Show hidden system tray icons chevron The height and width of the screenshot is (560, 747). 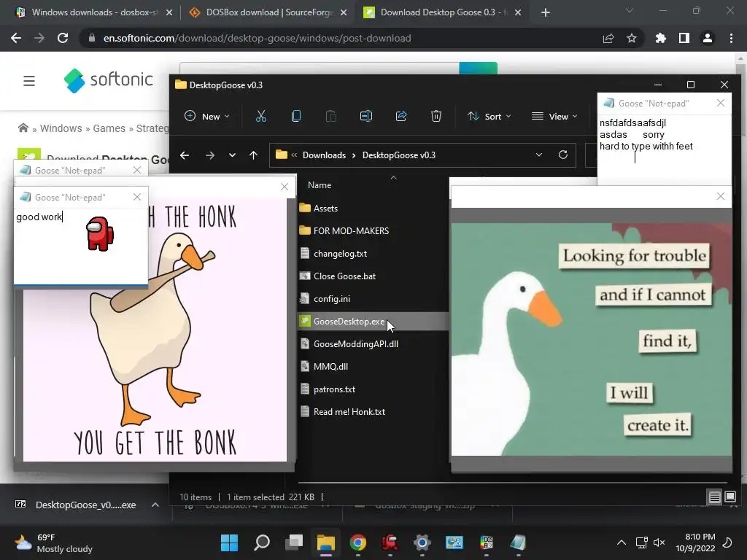click(622, 542)
